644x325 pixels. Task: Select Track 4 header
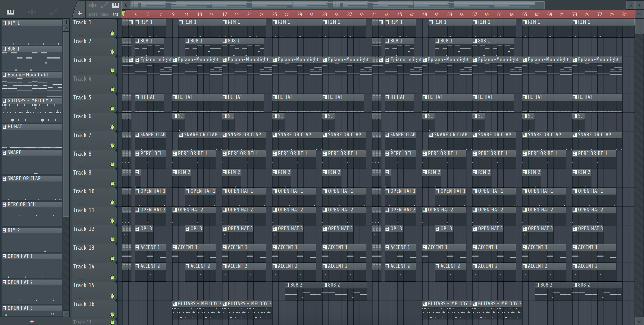(x=95, y=84)
